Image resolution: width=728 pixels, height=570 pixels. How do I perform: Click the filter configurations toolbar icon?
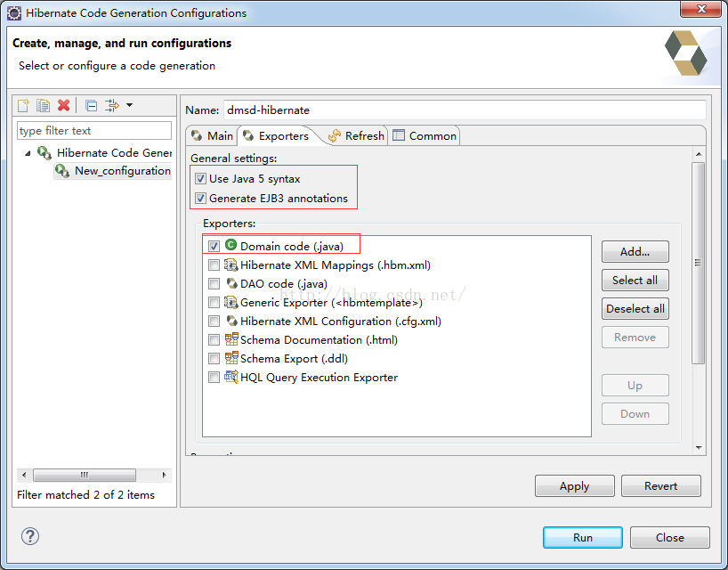coord(112,105)
